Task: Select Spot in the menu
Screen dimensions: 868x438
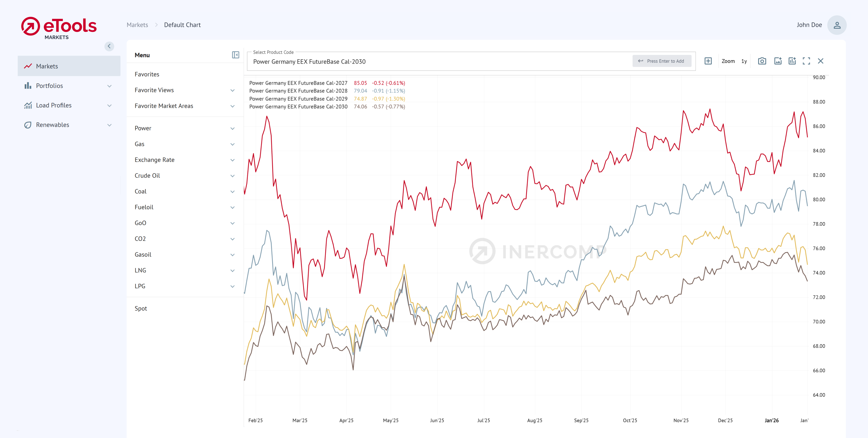Action: [141, 308]
